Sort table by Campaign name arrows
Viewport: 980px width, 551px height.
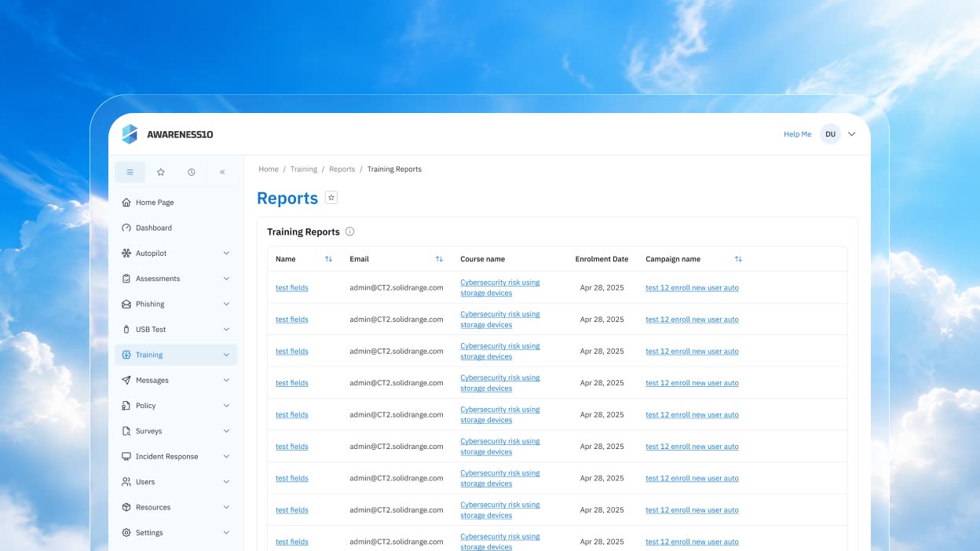click(738, 259)
